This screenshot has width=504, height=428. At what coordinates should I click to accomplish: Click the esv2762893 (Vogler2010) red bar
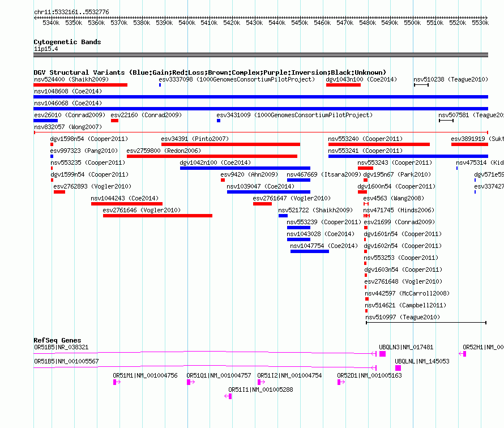coord(59,192)
